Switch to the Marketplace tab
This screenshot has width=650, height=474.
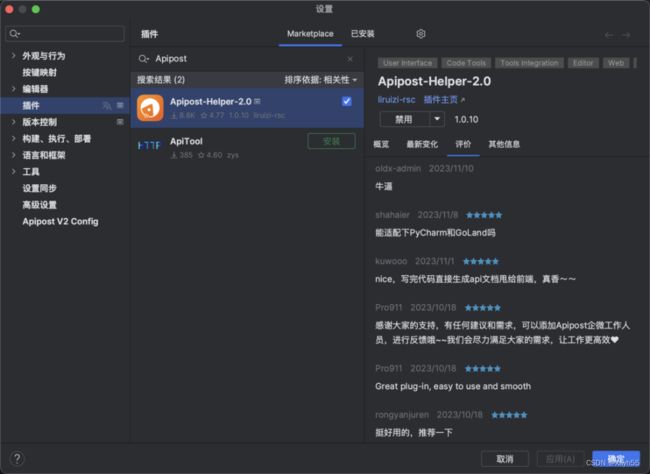pyautogui.click(x=310, y=34)
